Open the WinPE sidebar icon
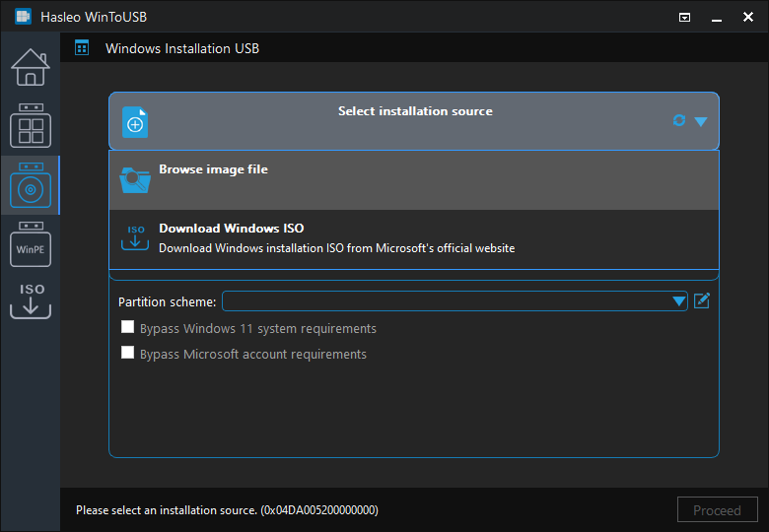Viewport: 769px width, 532px height. point(31,244)
